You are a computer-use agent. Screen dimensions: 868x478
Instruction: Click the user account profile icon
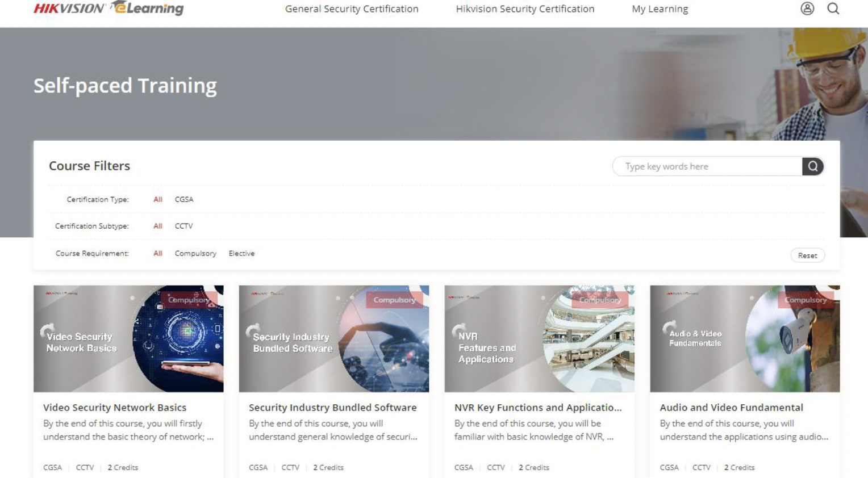[x=807, y=9]
